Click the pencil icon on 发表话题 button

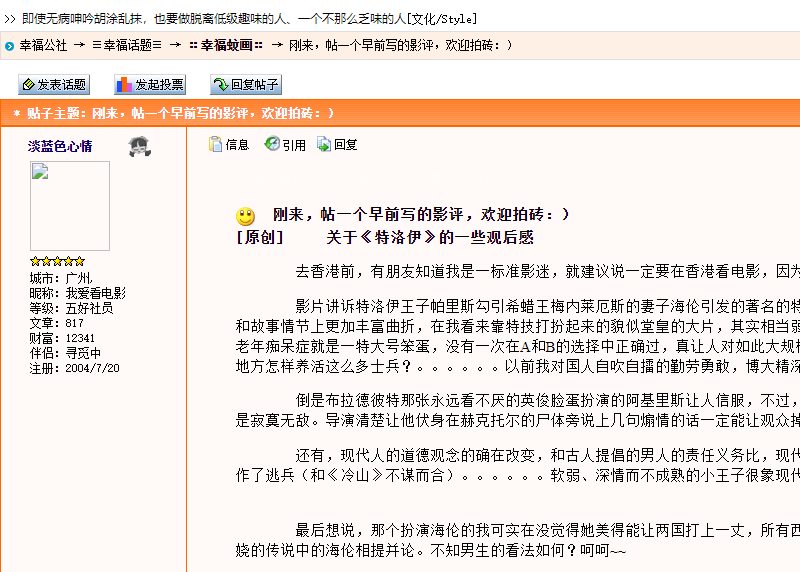[29, 84]
